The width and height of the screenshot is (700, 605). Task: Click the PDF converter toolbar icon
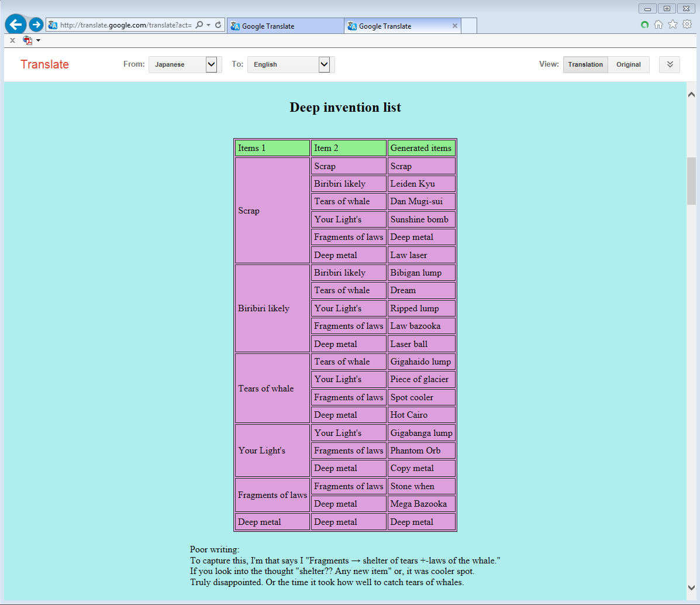(27, 40)
